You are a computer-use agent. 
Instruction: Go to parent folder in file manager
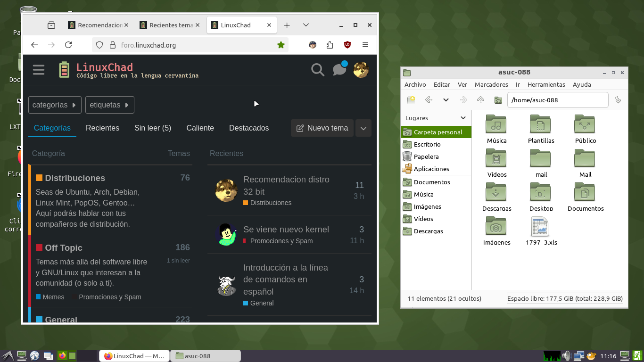tap(480, 100)
